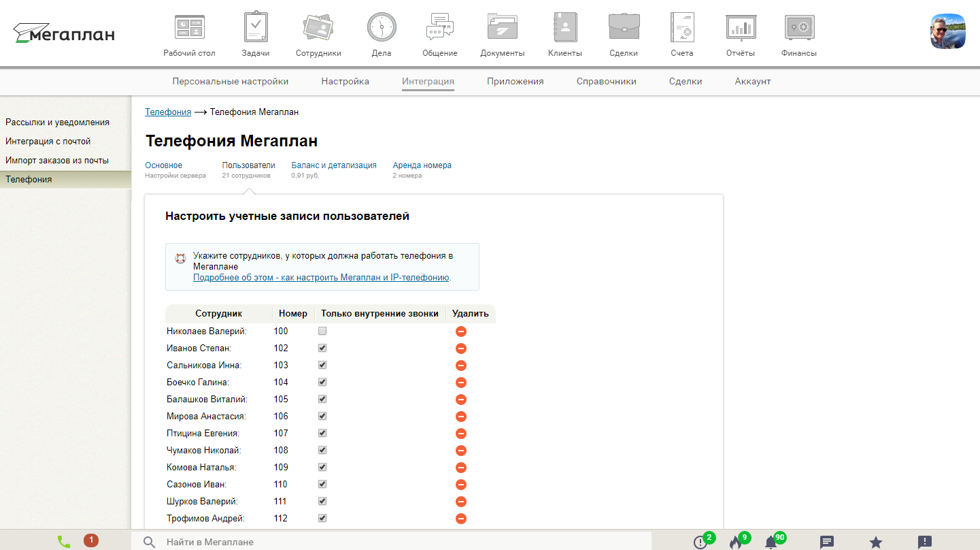The width and height of the screenshot is (980, 550).
Task: Click the Только внутренние звонки header
Action: pyautogui.click(x=380, y=314)
